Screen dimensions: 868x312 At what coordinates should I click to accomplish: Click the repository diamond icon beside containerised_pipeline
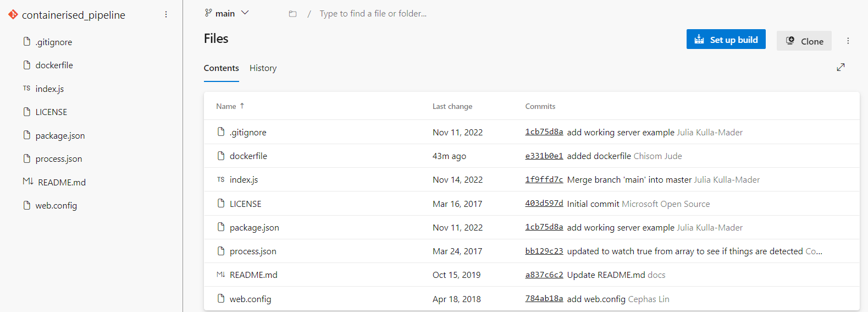(13, 14)
